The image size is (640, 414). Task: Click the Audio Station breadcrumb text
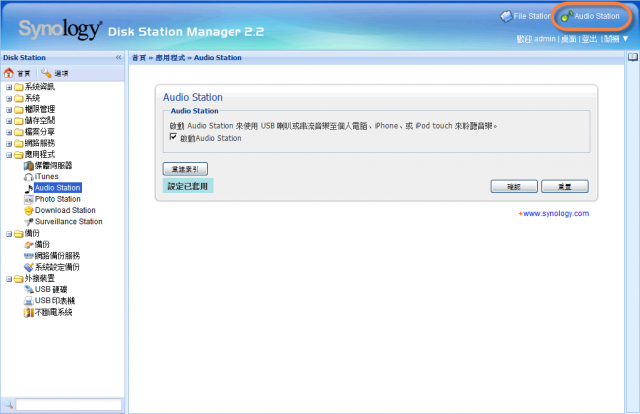pyautogui.click(x=218, y=58)
